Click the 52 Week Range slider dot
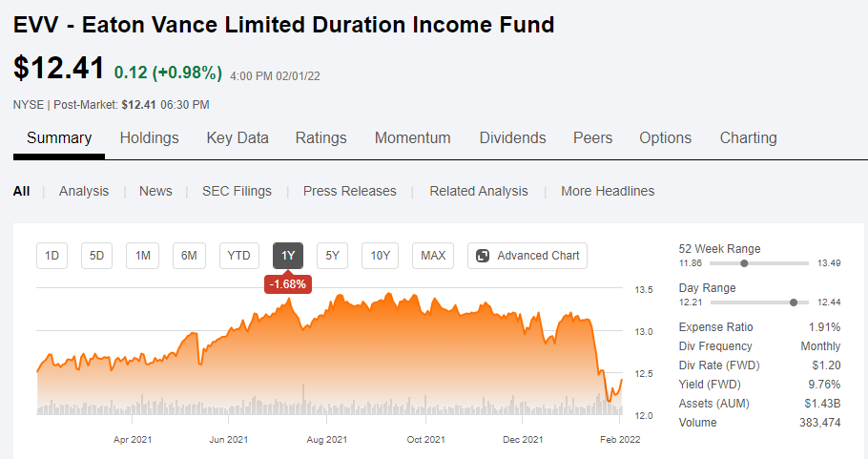Screen dimensions: 868x459 coord(745,263)
